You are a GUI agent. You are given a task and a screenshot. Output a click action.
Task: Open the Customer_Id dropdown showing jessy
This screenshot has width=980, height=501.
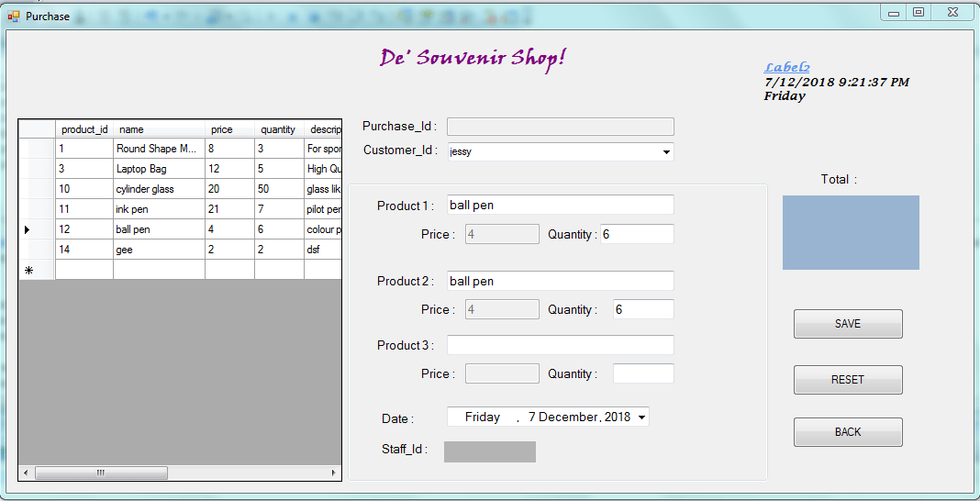click(561, 151)
